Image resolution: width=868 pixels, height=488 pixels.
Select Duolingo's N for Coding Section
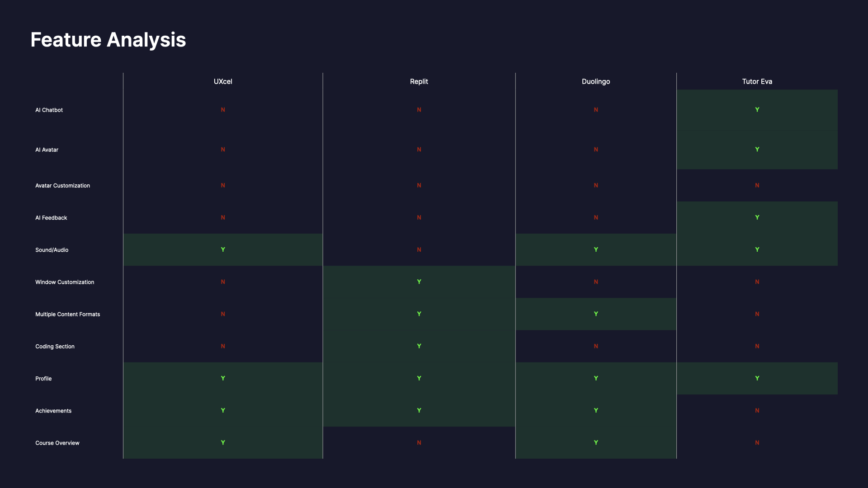click(x=596, y=346)
